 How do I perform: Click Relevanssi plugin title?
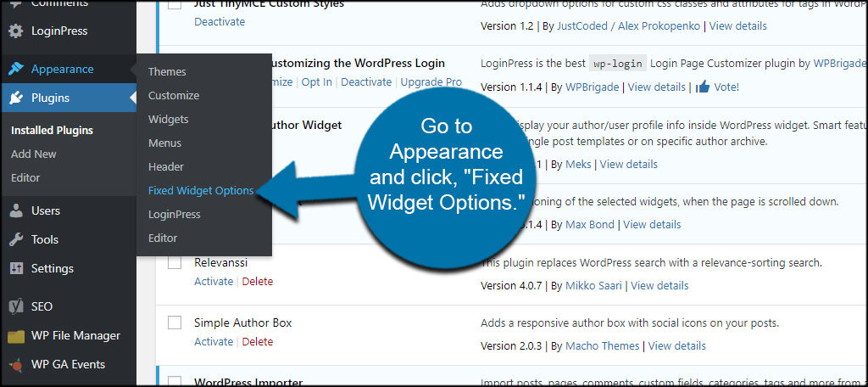click(221, 263)
